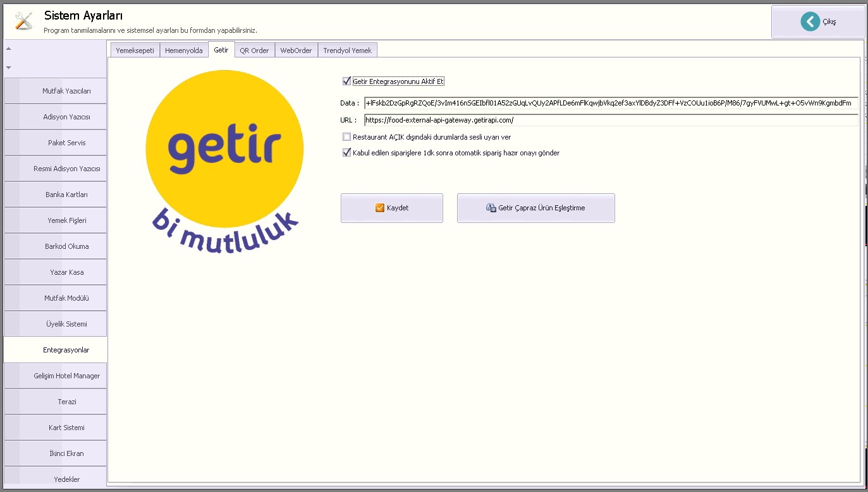The width and height of the screenshot is (868, 492).
Task: Switch to the Yemeksepeti tab
Action: point(135,51)
